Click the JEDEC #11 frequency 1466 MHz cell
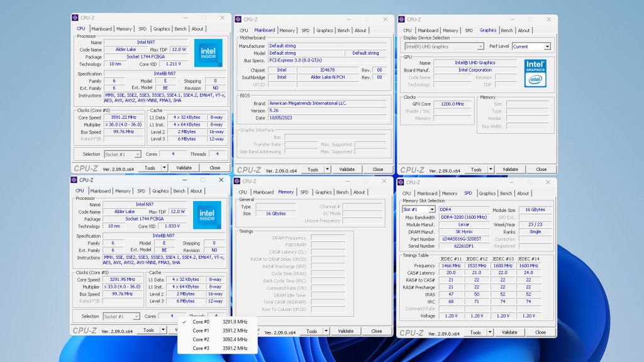644x362 pixels. pos(450,266)
